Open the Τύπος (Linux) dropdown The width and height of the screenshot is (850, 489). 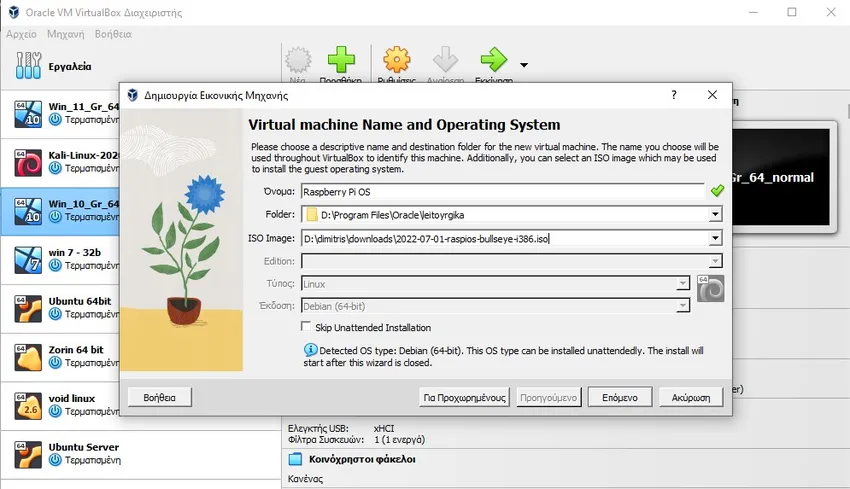tap(683, 284)
